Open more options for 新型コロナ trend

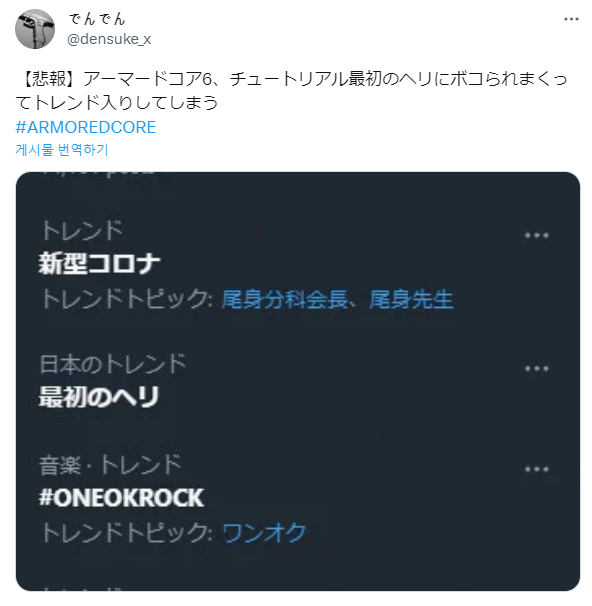tap(536, 235)
